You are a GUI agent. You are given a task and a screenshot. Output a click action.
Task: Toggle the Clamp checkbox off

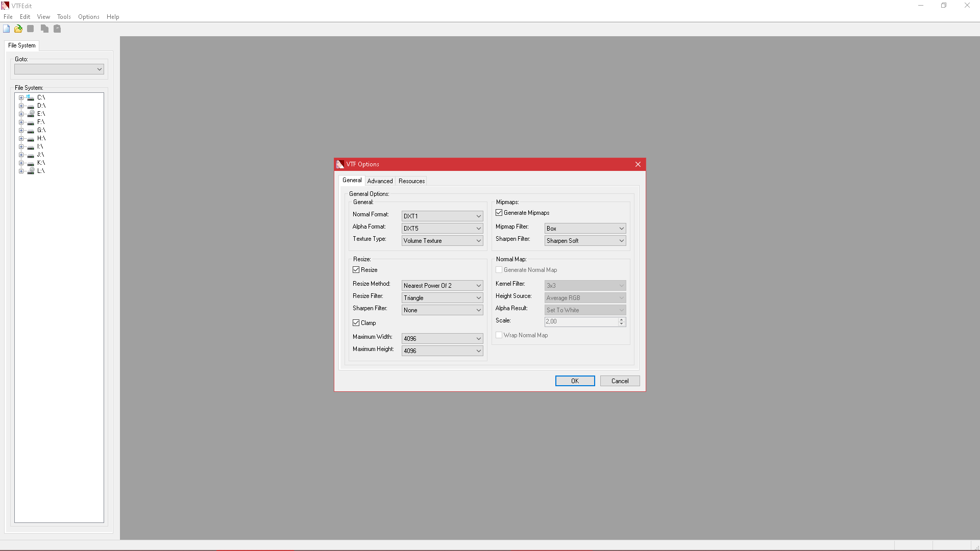(356, 323)
